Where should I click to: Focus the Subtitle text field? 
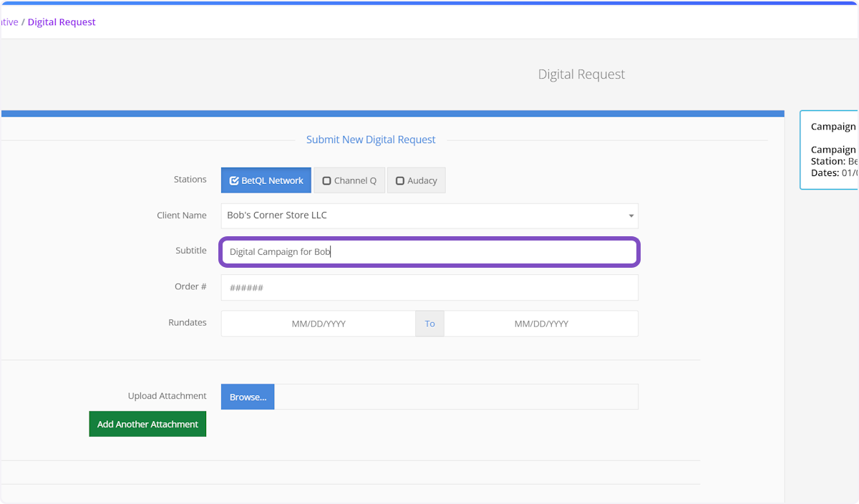pyautogui.click(x=429, y=252)
